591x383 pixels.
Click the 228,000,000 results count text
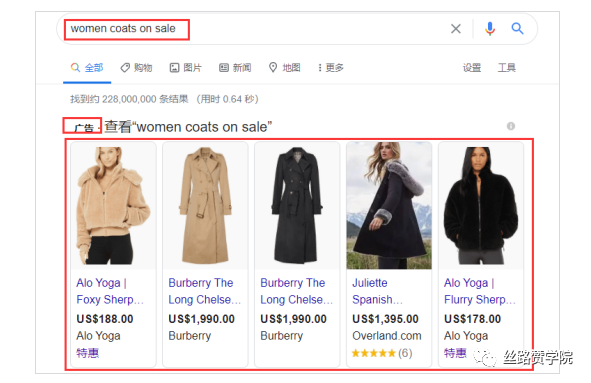164,99
